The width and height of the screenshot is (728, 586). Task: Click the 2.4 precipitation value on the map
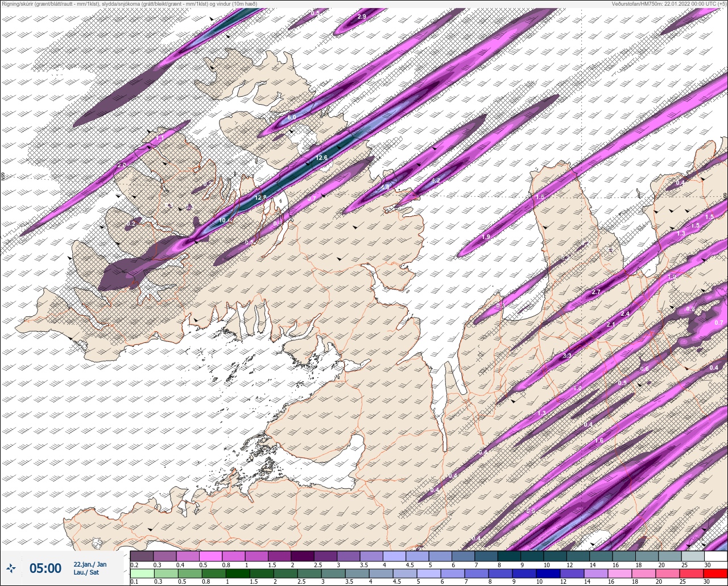point(625,313)
